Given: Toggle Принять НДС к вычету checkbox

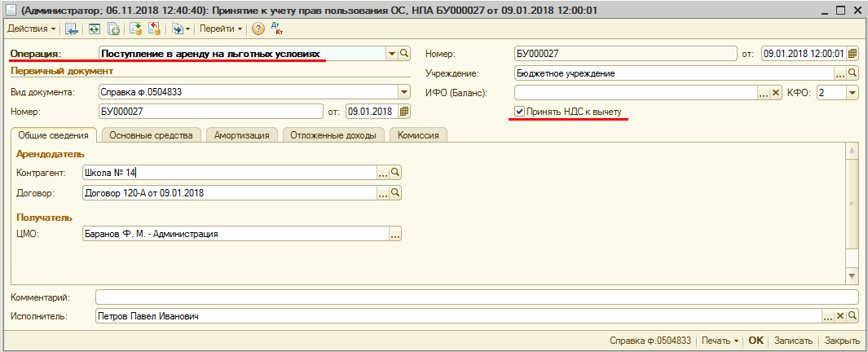Looking at the screenshot, I should coord(519,112).
